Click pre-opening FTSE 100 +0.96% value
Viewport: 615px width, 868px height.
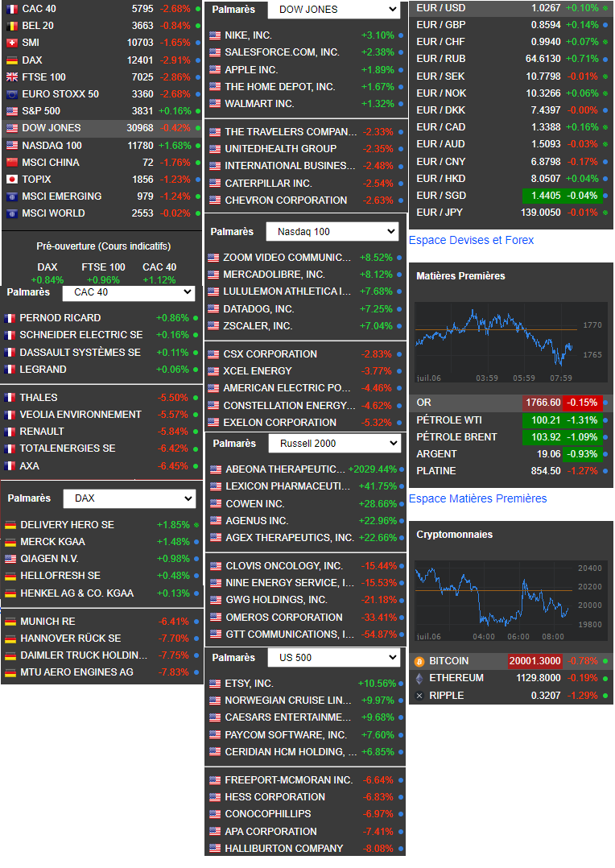coord(103,280)
